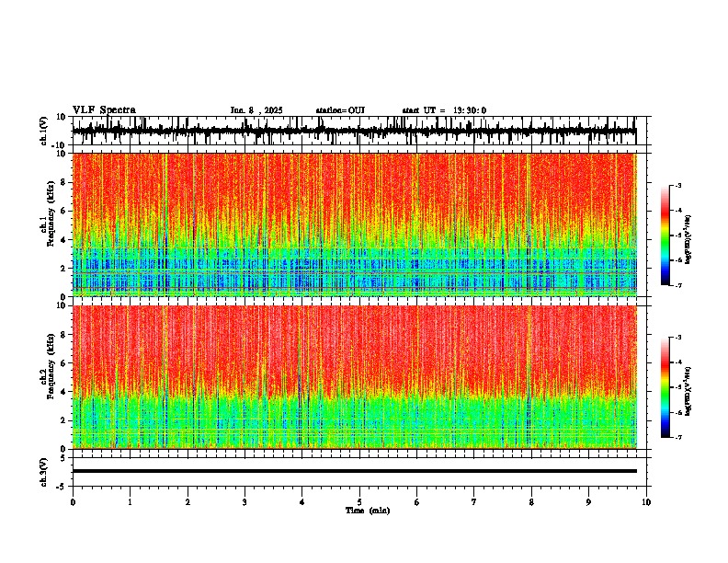Select the "Jan. 8 , 2025" date label

click(256, 110)
